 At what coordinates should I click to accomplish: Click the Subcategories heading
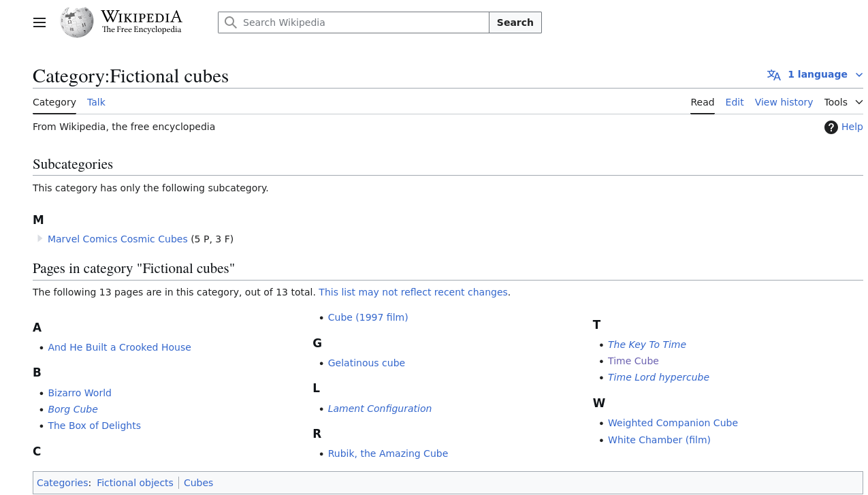[73, 164]
